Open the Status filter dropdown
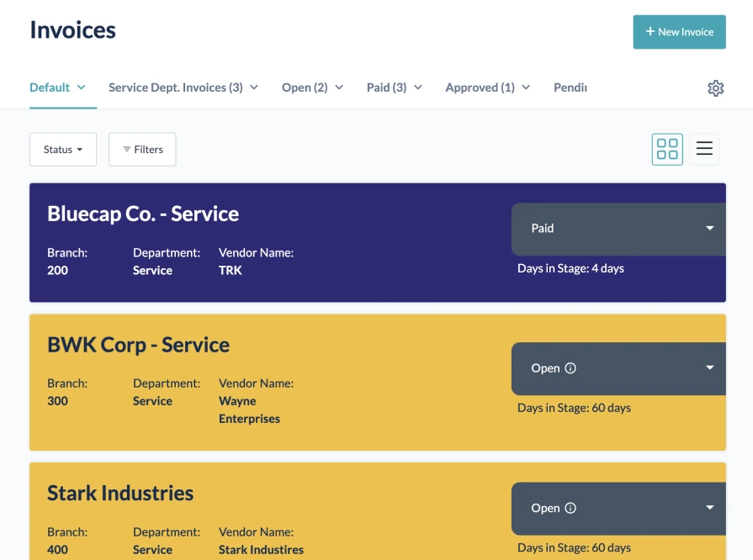 pyautogui.click(x=63, y=149)
